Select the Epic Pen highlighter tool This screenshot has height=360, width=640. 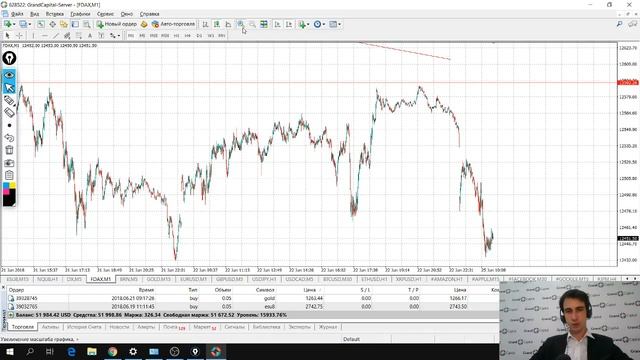[9, 112]
